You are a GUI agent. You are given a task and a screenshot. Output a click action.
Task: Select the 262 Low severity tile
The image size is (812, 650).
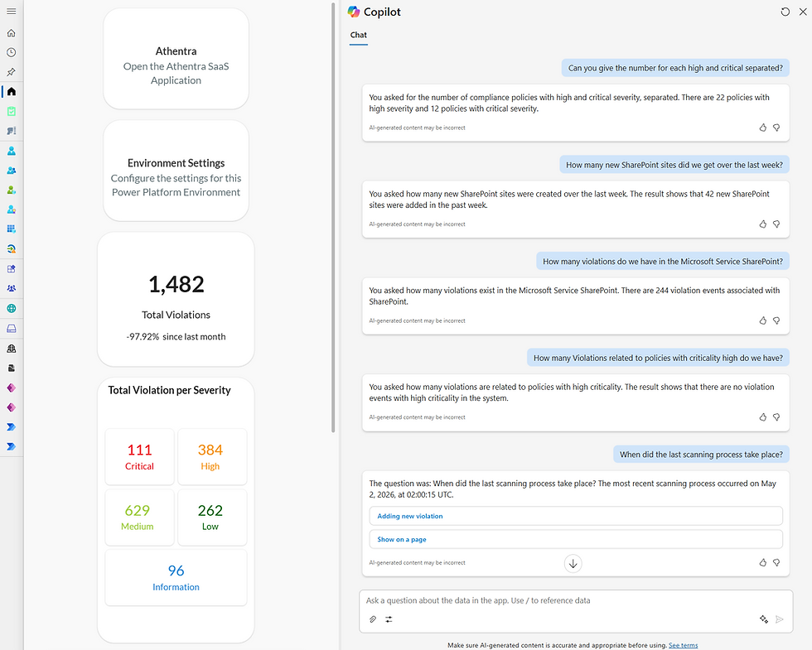coord(212,517)
